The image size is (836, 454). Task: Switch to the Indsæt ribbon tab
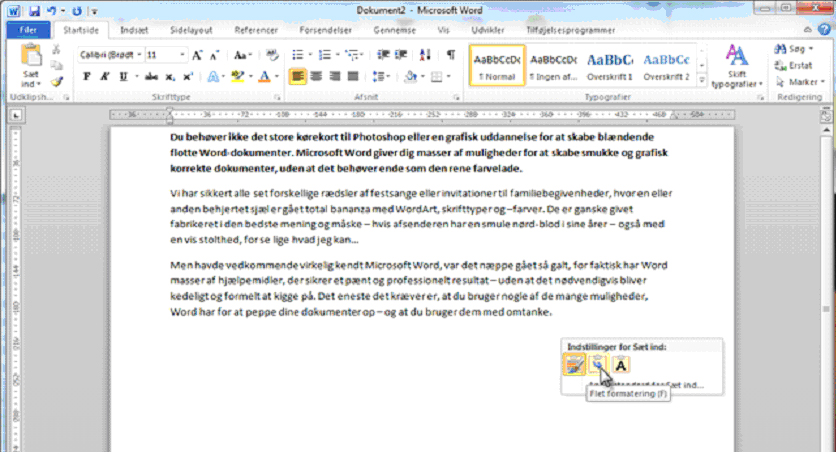coord(132,30)
